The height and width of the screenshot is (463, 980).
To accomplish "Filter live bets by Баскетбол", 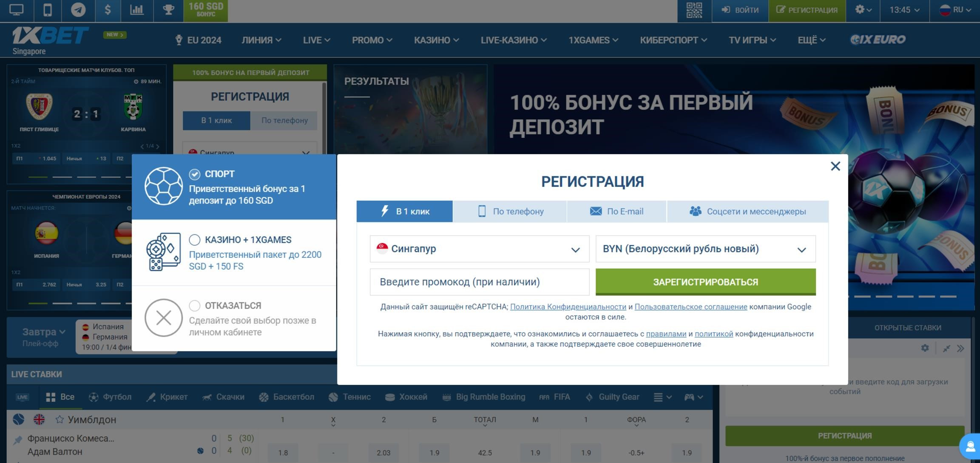I will point(287,397).
